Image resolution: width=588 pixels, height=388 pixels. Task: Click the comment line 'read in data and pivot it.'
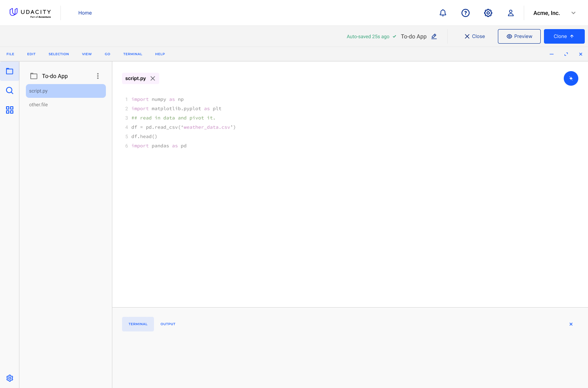pyautogui.click(x=173, y=118)
